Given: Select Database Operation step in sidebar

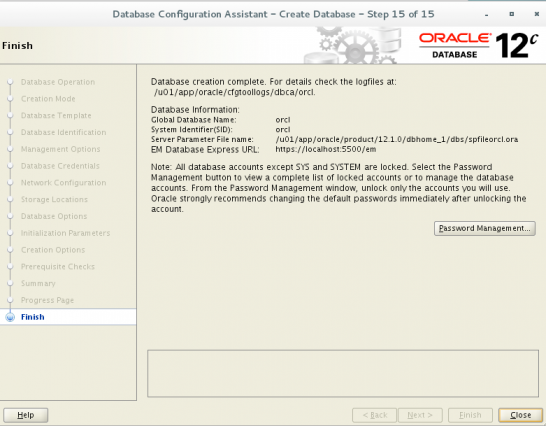Looking at the screenshot, I should point(58,82).
